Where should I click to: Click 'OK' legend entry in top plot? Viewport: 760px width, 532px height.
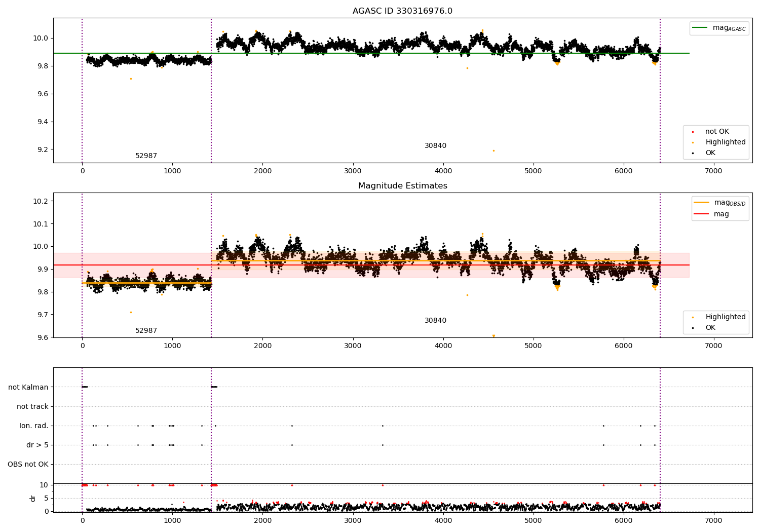[x=710, y=153]
